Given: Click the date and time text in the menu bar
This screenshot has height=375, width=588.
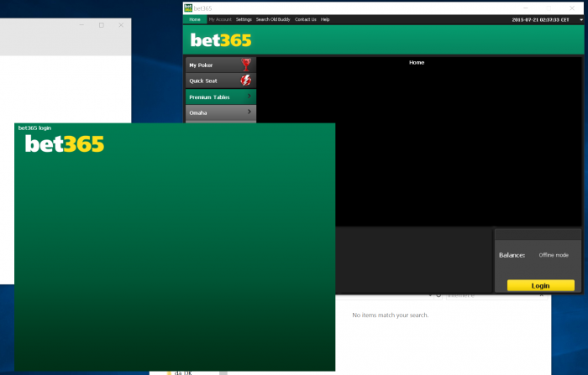Looking at the screenshot, I should (540, 20).
